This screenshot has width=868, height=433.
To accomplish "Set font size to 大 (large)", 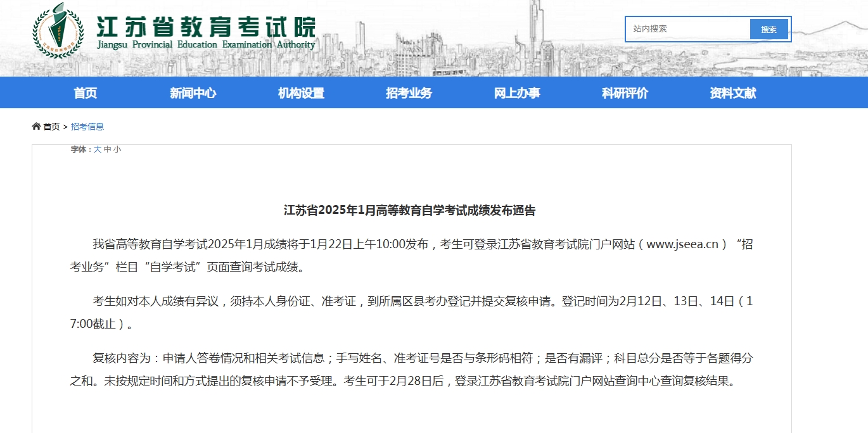I will coord(98,149).
